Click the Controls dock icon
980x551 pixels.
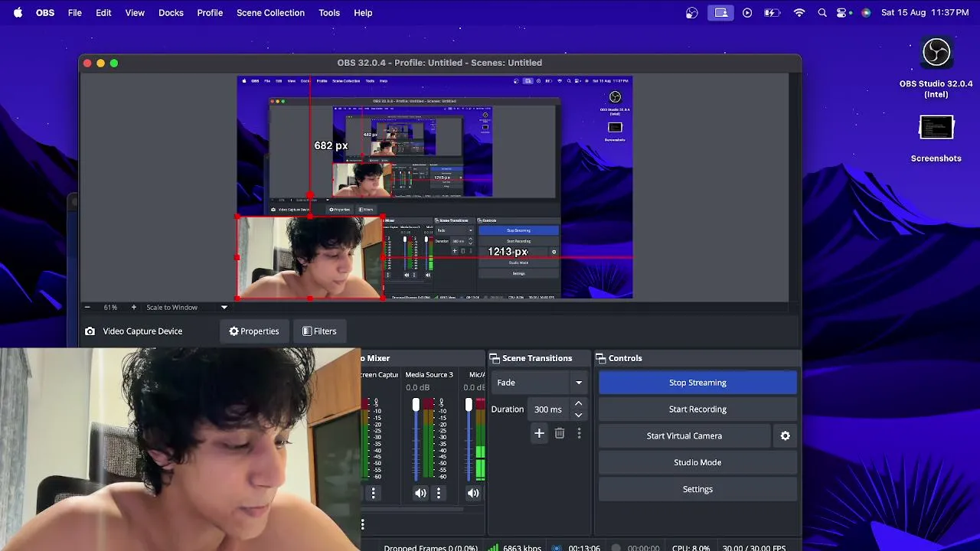click(601, 358)
